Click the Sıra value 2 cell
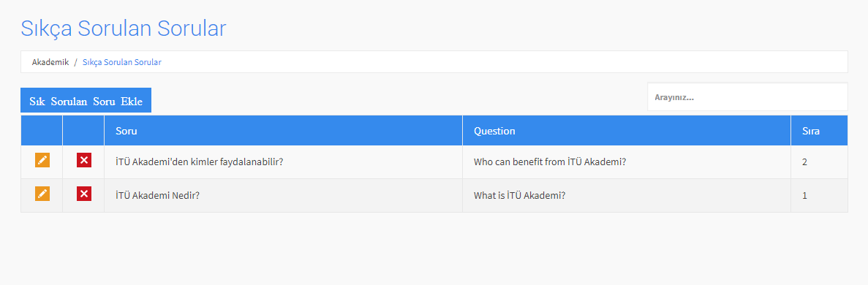 (x=819, y=163)
